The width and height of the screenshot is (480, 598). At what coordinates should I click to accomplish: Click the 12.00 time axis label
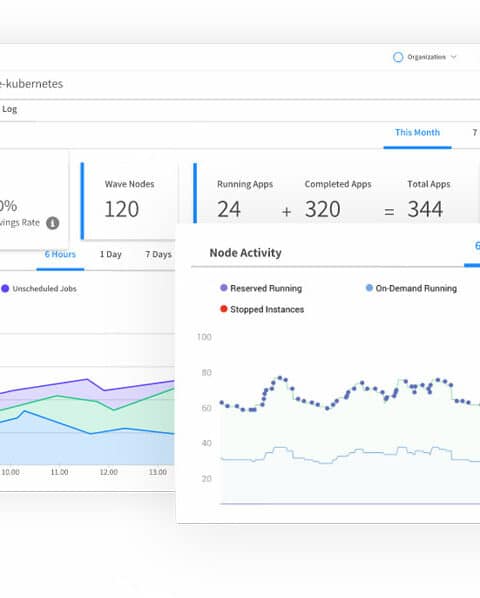(x=109, y=472)
